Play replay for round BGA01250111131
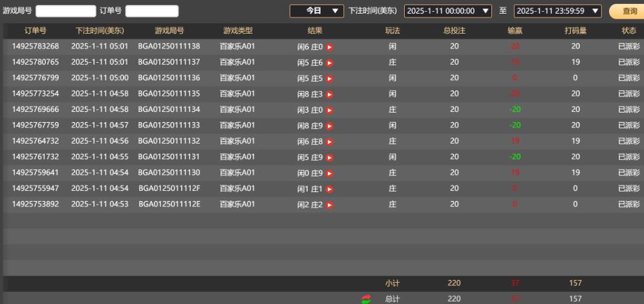This screenshot has height=304, width=644. coord(329,158)
